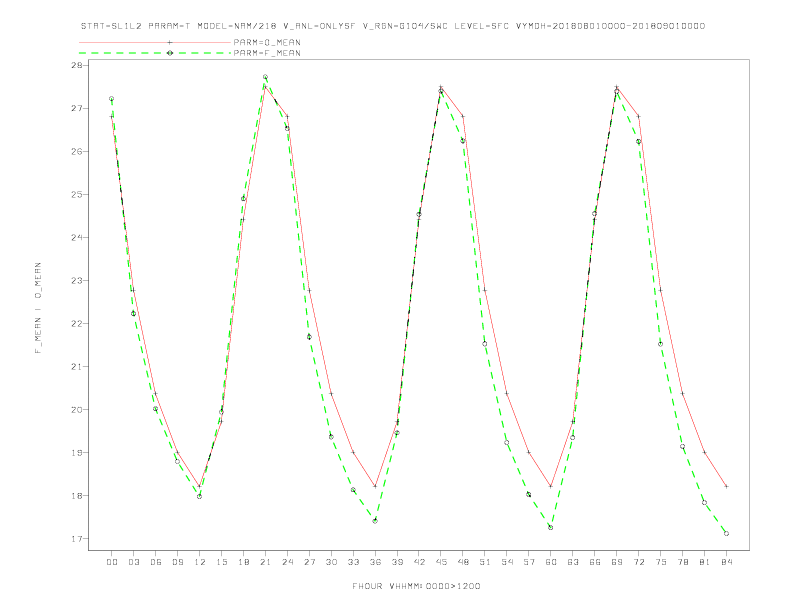Image resolution: width=792 pixels, height=612 pixels.
Task: Click the y-axis tick label 21
Action: pyautogui.click(x=78, y=367)
